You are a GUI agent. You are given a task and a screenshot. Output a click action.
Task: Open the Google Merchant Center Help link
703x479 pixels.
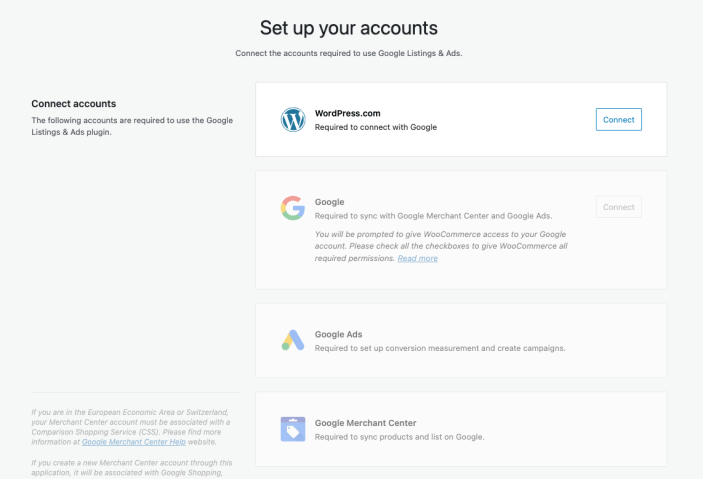134,442
